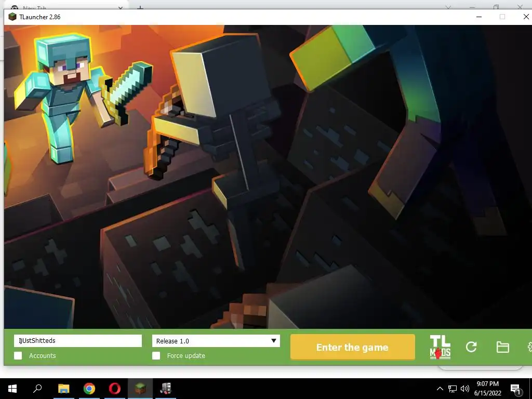Viewport: 532px width, 399px height.
Task: Enable the Accounts checkbox
Action: click(18, 355)
